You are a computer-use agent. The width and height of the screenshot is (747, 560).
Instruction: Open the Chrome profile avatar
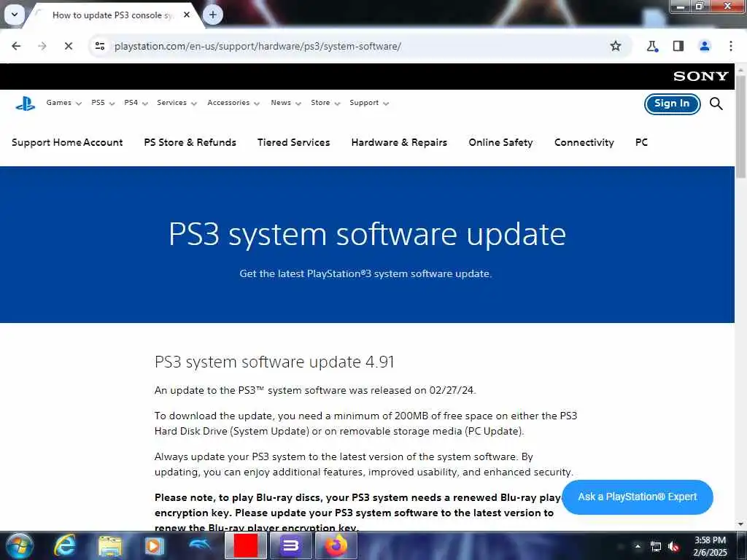[704, 46]
